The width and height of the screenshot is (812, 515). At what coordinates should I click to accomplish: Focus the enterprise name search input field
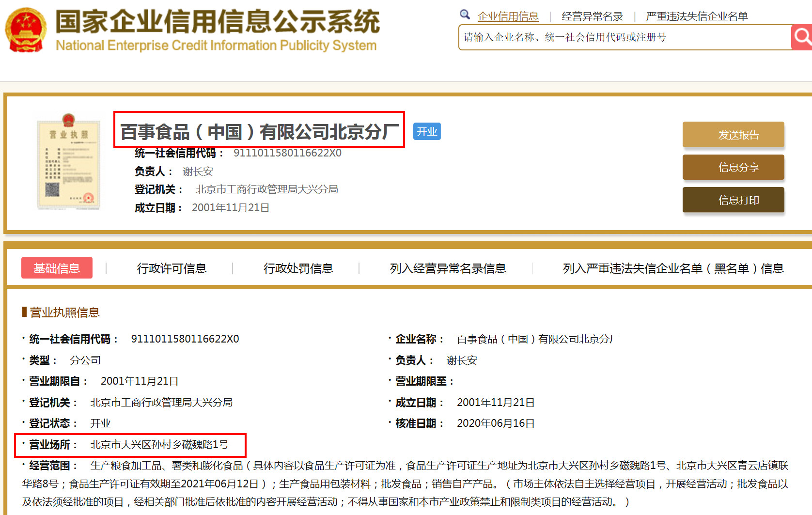coord(625,37)
